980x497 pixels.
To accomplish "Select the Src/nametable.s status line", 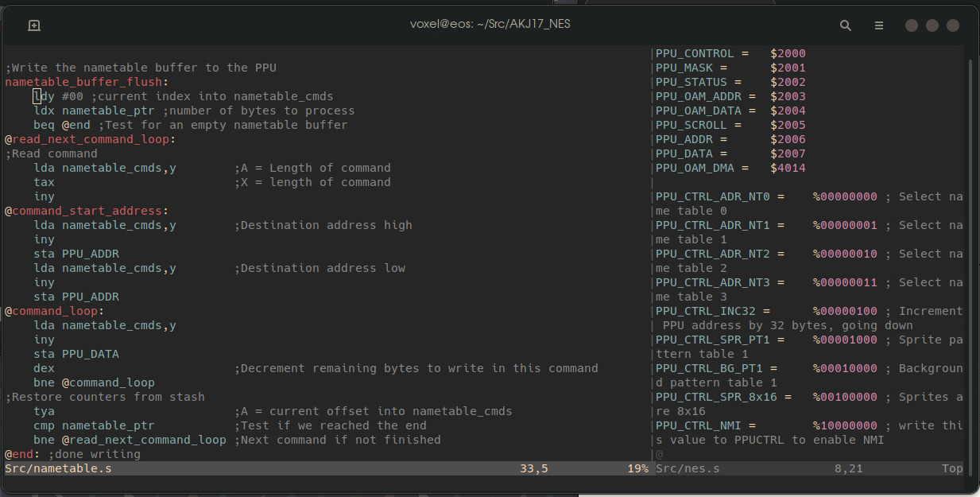I will (327, 468).
